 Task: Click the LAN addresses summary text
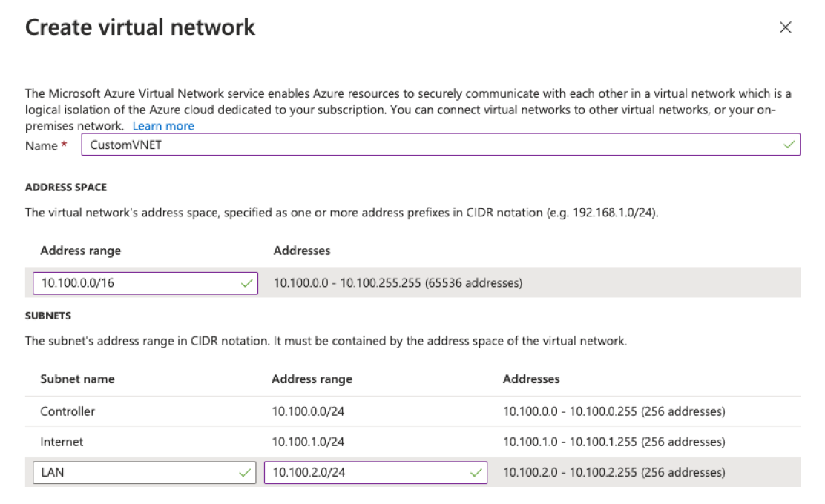pos(614,472)
